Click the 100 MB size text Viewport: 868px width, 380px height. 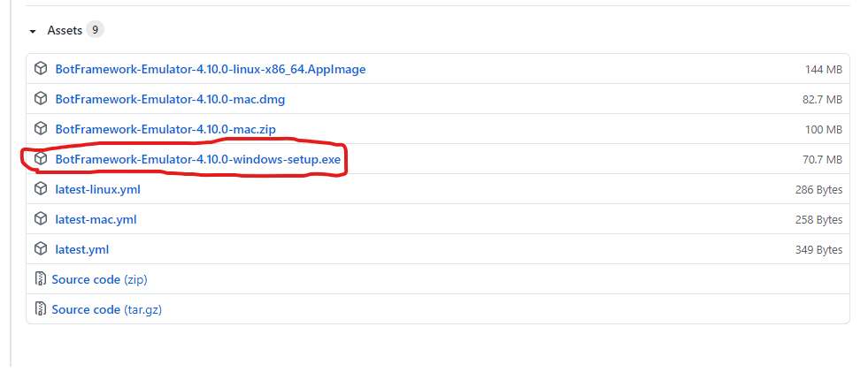point(824,130)
